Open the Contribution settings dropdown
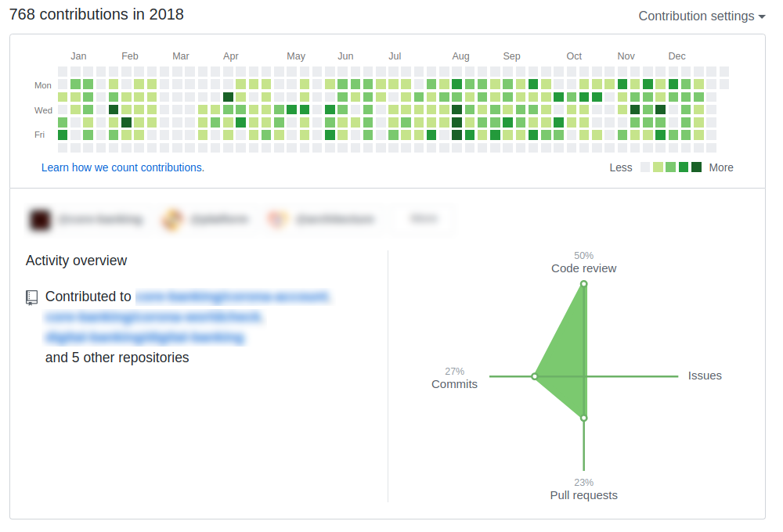The height and width of the screenshot is (532, 783). 701,16
